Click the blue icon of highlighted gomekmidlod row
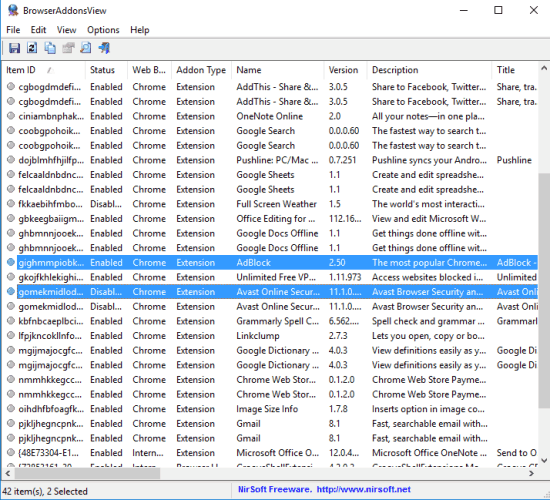Image resolution: width=550 pixels, height=500 pixels. [x=11, y=291]
